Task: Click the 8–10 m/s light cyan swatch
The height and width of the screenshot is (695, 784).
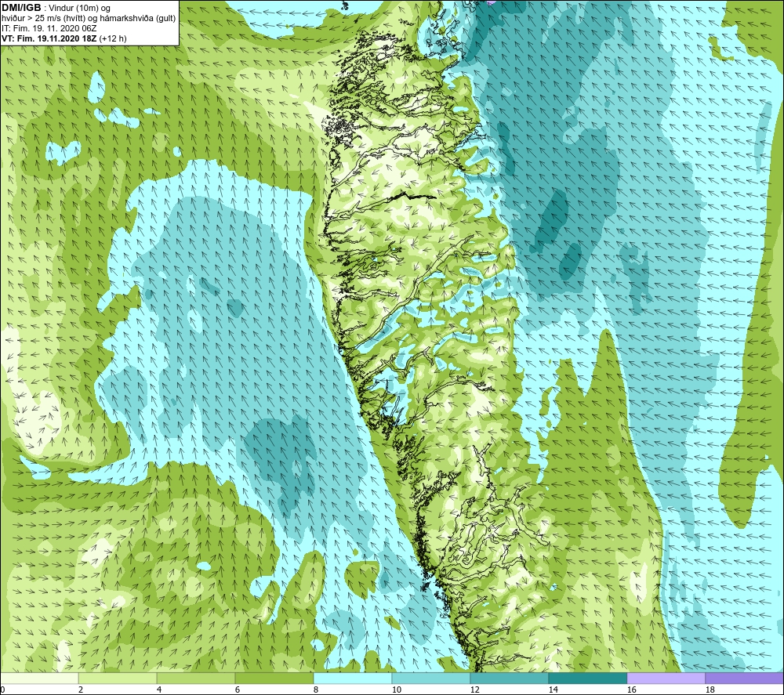Action: pyautogui.click(x=353, y=678)
